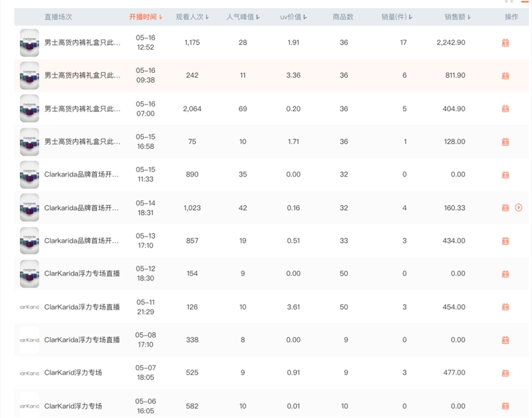Viewport: 532px width, 418px height.
Task: Select sales amount 160.33
Action: [455, 208]
